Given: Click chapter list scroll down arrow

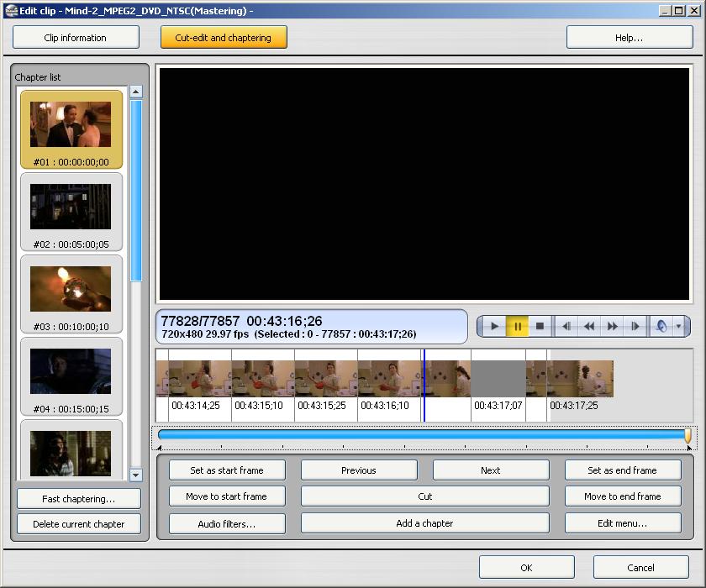Looking at the screenshot, I should (x=136, y=475).
